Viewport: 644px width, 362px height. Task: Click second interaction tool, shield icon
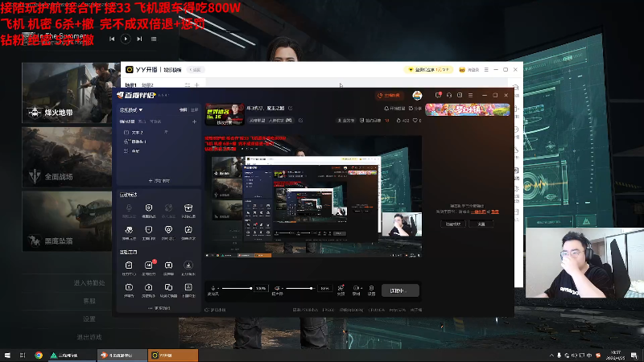149,210
